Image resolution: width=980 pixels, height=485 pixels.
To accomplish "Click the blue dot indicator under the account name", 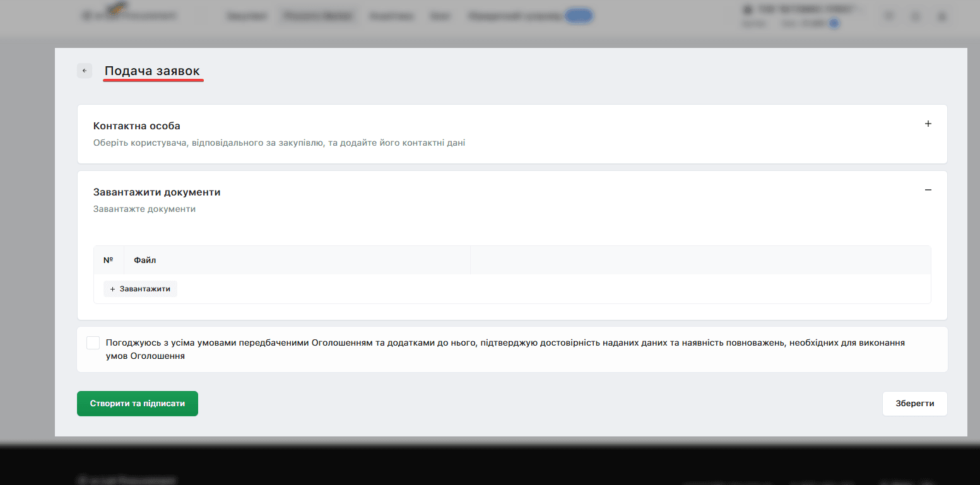I will tap(834, 23).
